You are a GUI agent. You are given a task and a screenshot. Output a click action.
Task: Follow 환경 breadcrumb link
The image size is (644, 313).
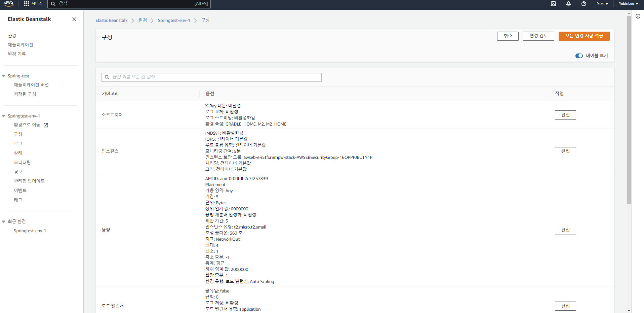(x=143, y=21)
